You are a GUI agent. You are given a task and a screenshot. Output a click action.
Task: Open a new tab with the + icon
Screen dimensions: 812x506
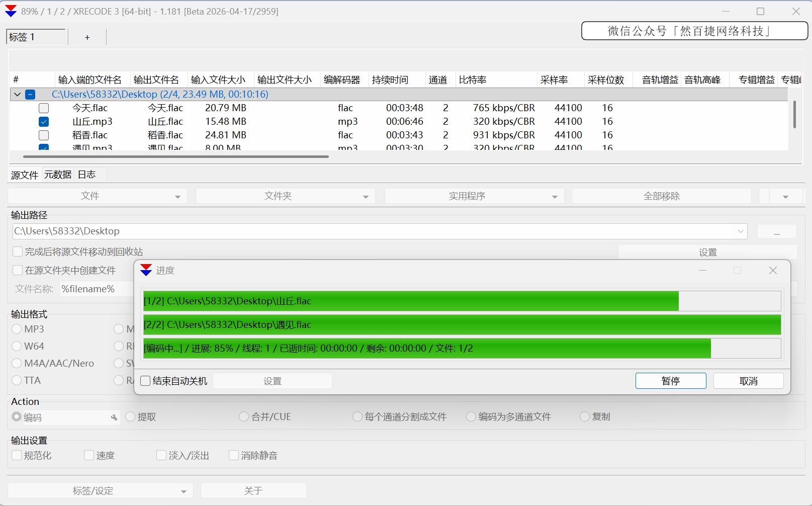click(87, 37)
